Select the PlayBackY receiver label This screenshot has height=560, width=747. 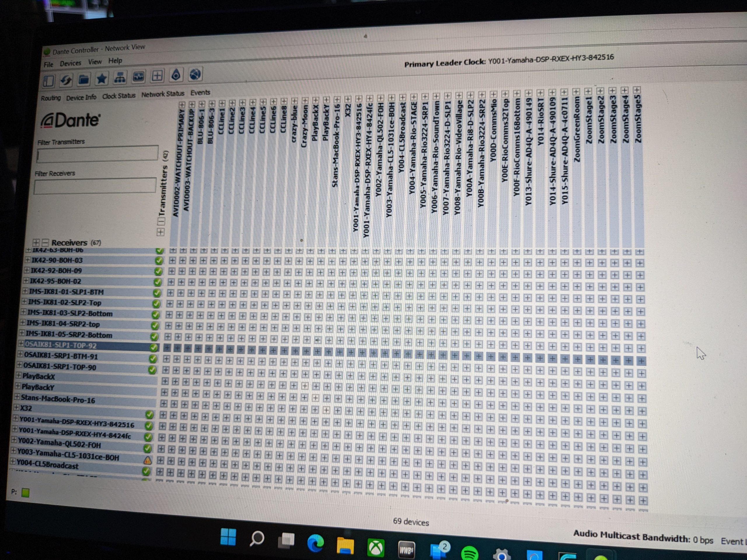point(38,387)
